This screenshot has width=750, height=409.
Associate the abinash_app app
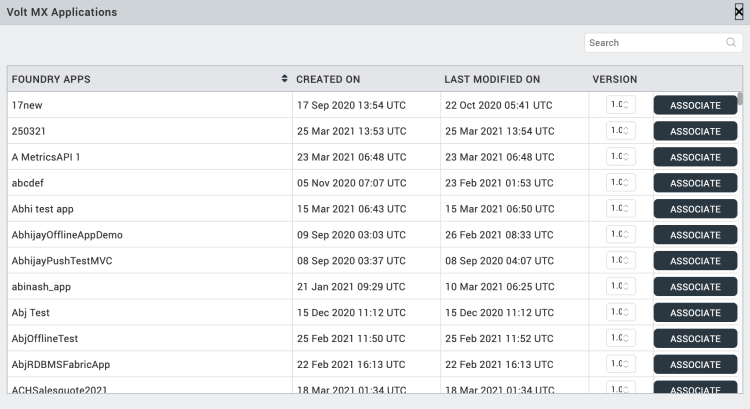[695, 287]
